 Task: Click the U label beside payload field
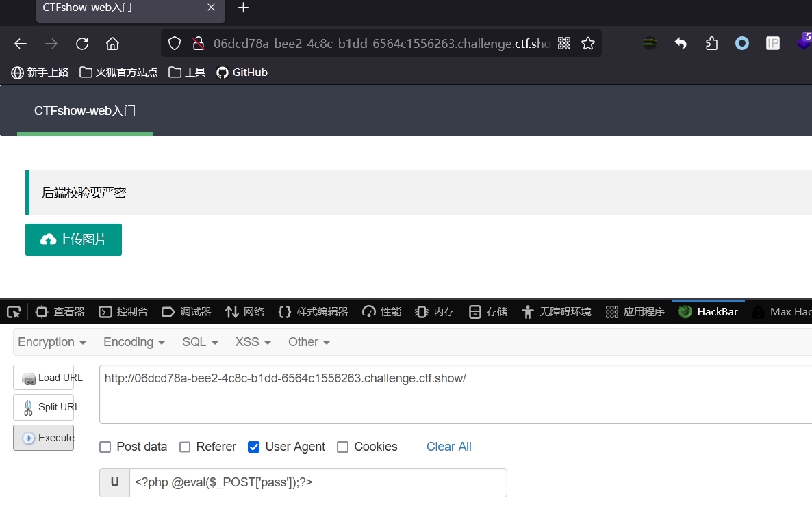114,482
